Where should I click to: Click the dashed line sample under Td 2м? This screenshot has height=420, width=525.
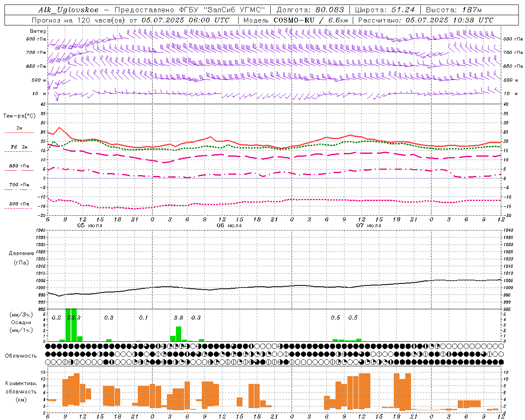click(18, 151)
